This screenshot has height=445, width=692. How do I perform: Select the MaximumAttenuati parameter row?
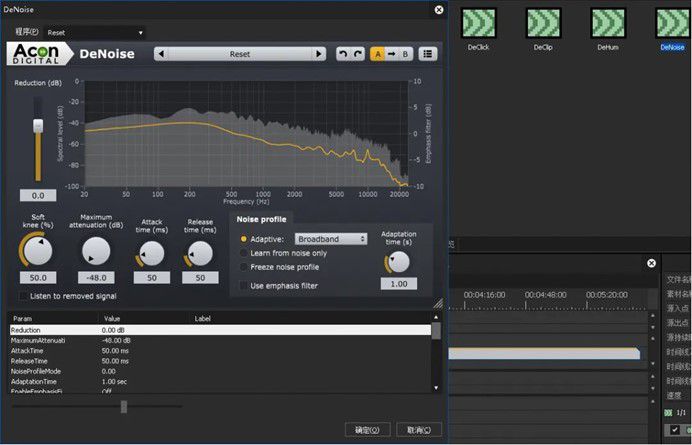click(220, 340)
